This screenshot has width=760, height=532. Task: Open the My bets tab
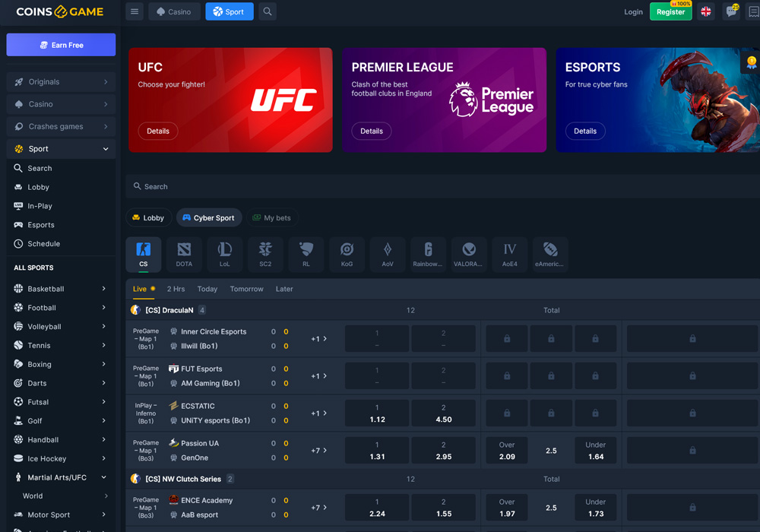coord(271,217)
